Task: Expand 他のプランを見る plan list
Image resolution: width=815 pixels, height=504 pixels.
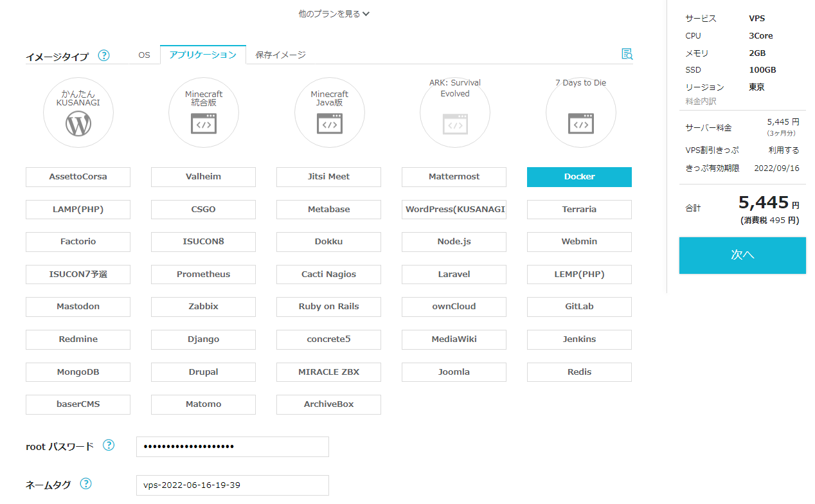Action: (334, 14)
